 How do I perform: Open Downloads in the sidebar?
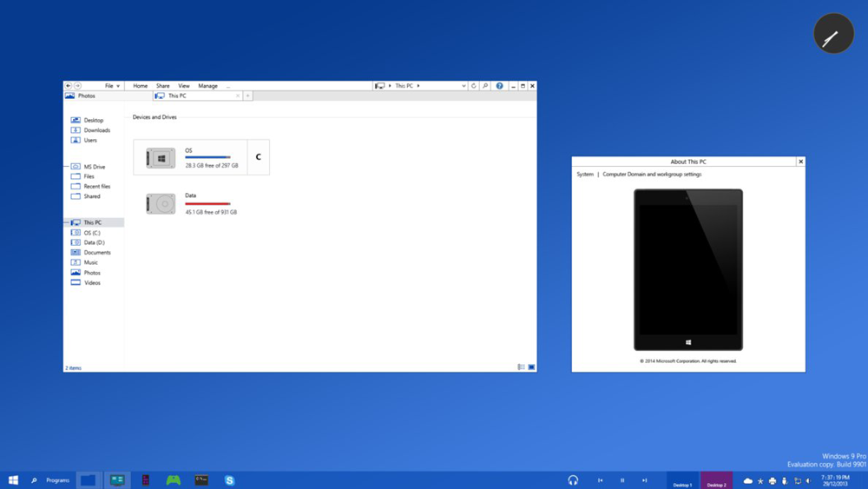click(91, 130)
